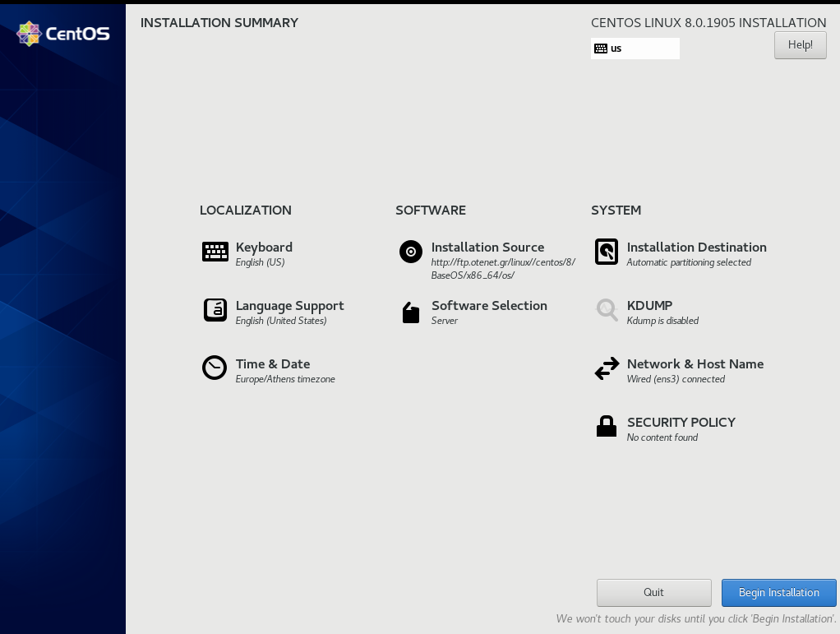Click the Time & Date clock icon
The width and height of the screenshot is (840, 634).
click(x=215, y=368)
